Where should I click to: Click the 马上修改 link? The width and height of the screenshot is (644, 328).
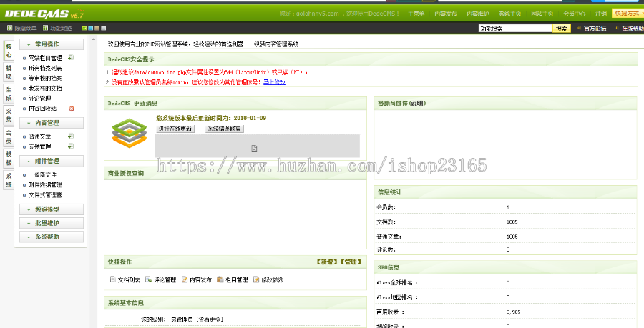(x=274, y=82)
